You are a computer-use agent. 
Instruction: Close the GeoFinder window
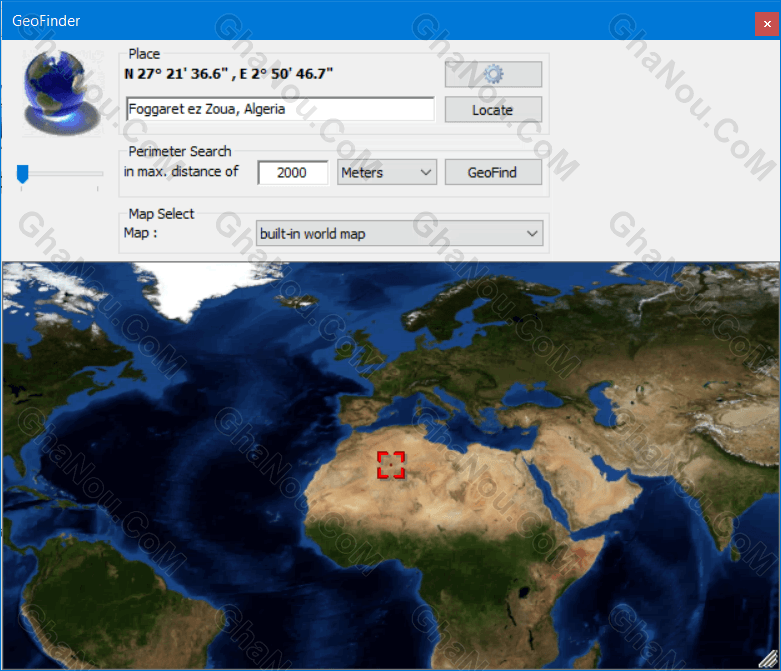(x=767, y=23)
